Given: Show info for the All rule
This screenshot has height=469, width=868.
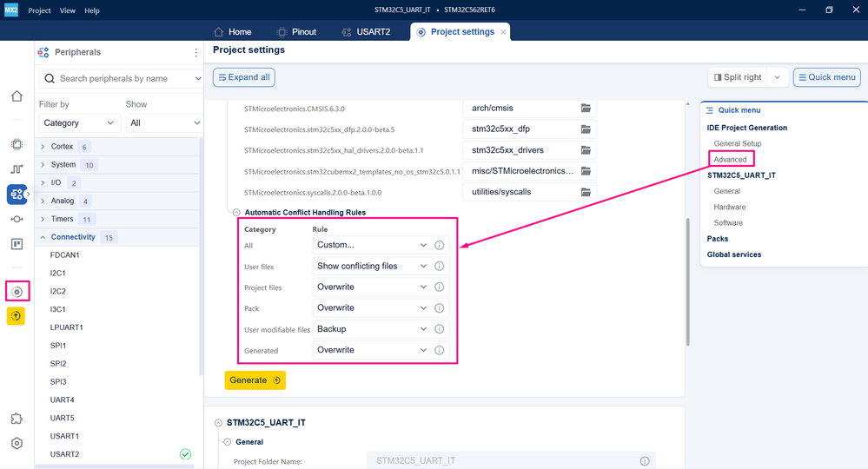Looking at the screenshot, I should click(x=439, y=245).
